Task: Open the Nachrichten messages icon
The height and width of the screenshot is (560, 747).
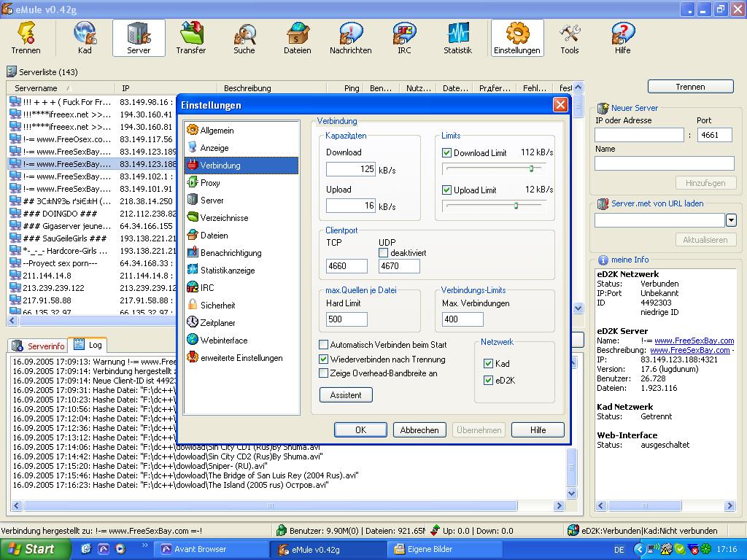Action: point(351,38)
